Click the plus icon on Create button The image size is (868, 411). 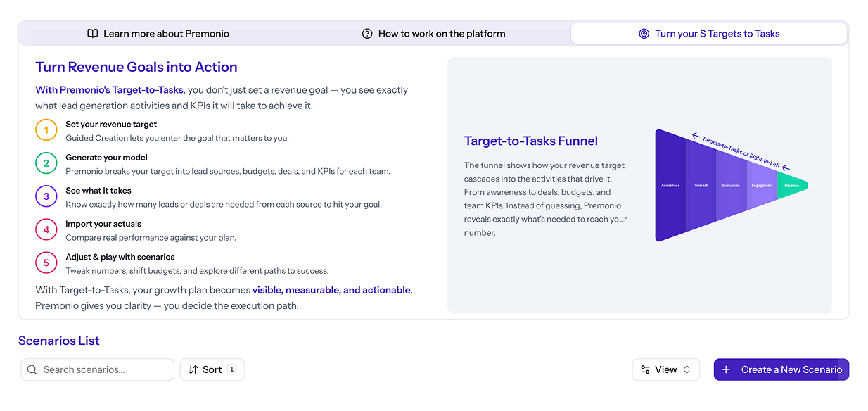tap(727, 369)
